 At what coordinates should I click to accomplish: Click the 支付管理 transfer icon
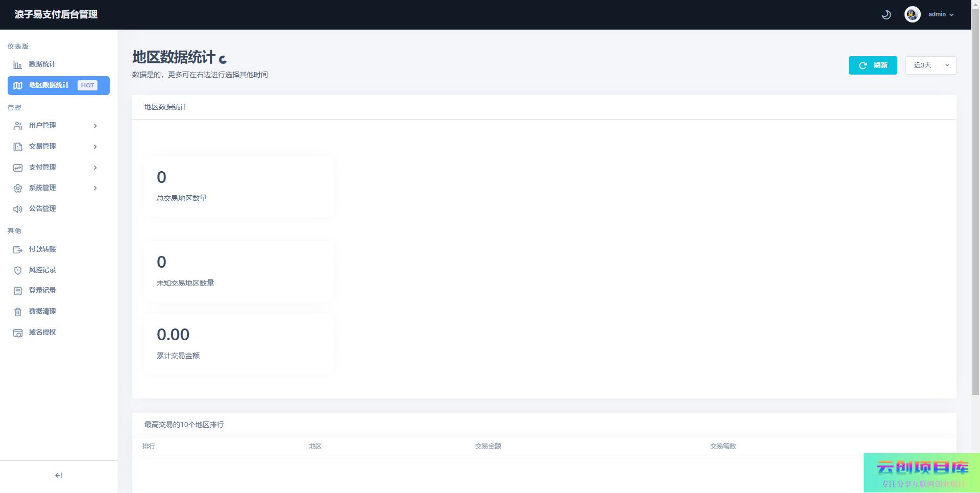click(18, 168)
